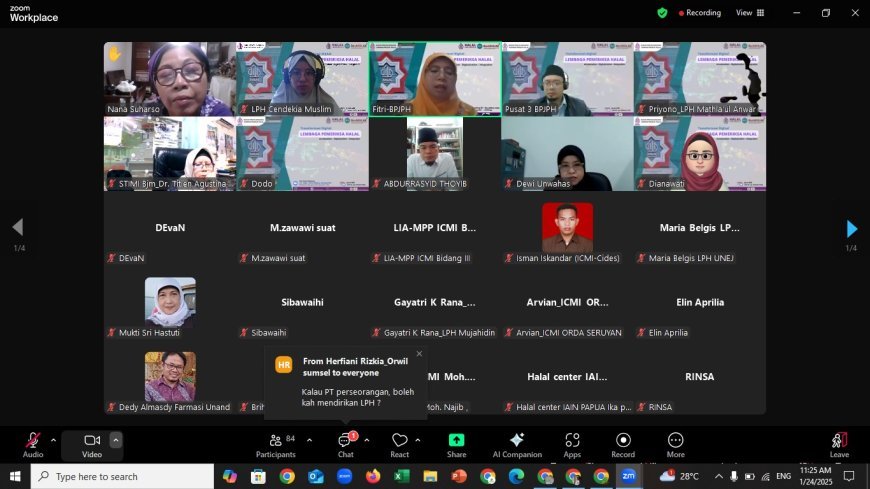Close the chat message popup
This screenshot has width=870, height=489.
click(x=419, y=354)
